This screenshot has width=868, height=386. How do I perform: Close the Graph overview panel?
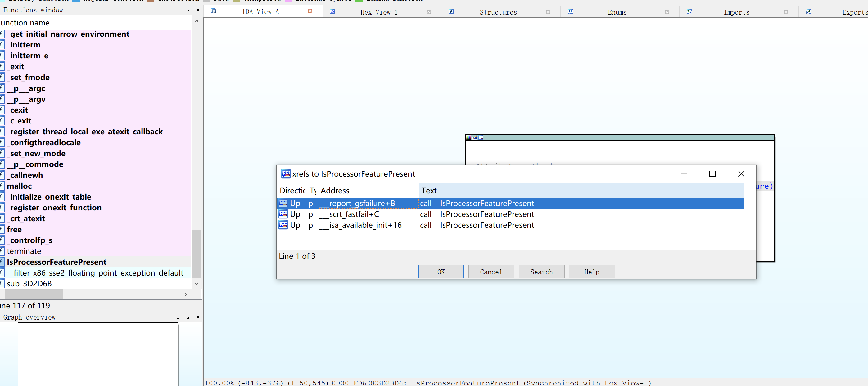[198, 317]
